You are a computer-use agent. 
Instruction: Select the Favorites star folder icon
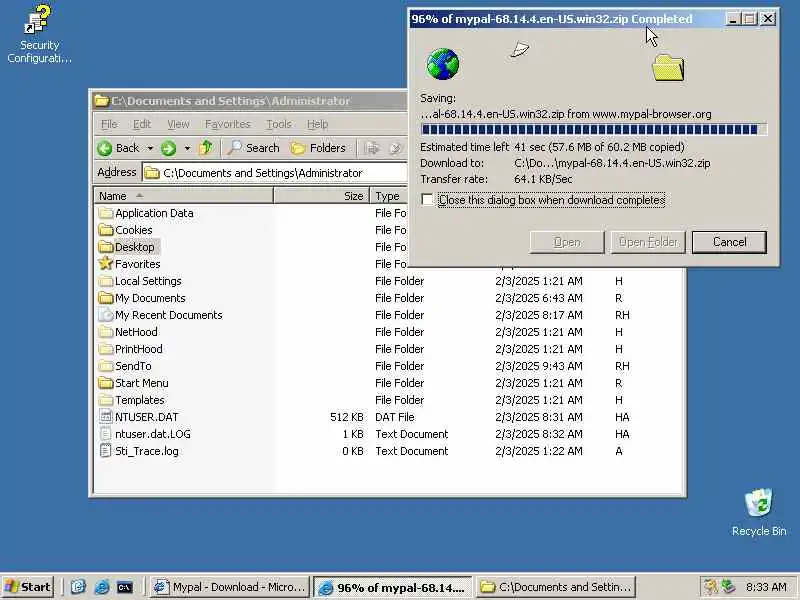point(106,263)
